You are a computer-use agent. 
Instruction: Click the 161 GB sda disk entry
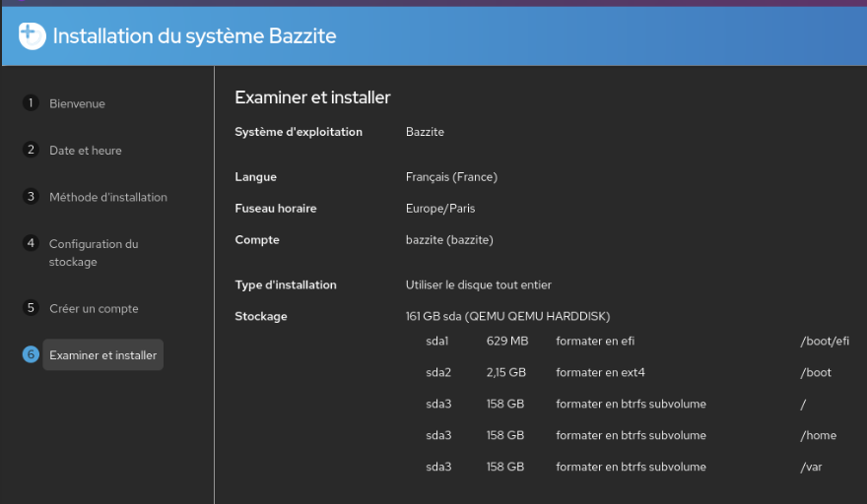(x=507, y=316)
